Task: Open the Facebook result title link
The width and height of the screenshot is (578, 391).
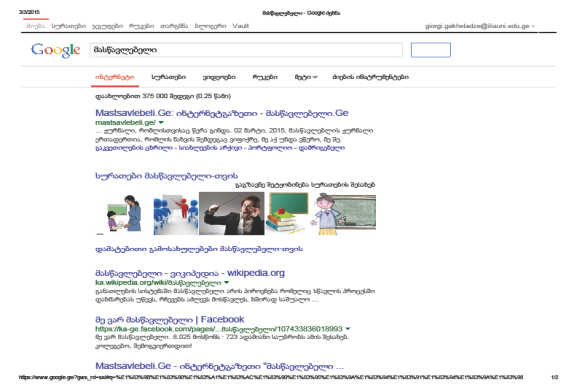Action: point(170,319)
